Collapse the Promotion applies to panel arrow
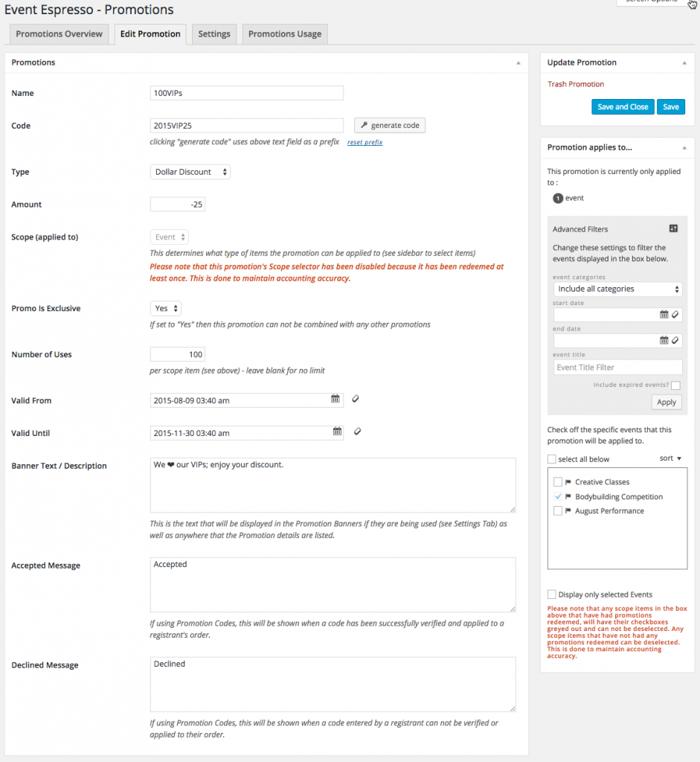700x762 pixels. (684, 148)
